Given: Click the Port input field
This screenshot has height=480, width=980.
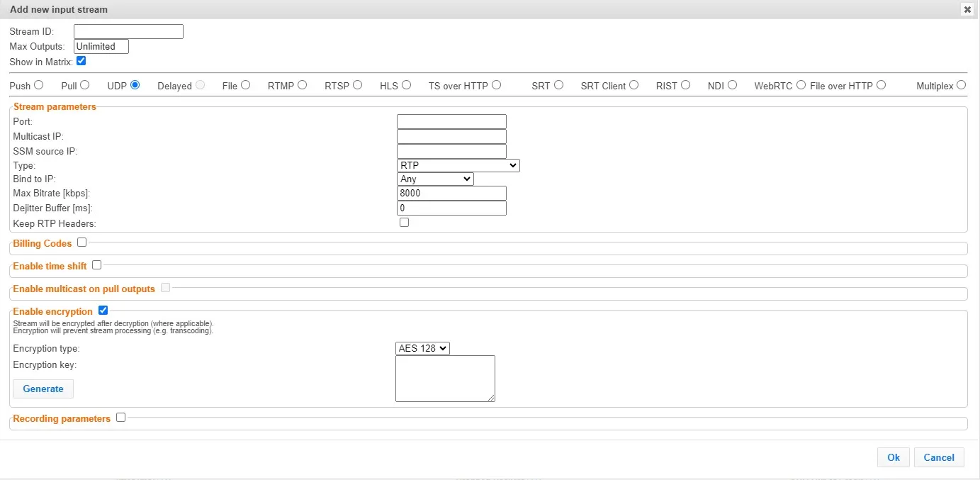Looking at the screenshot, I should tap(451, 121).
